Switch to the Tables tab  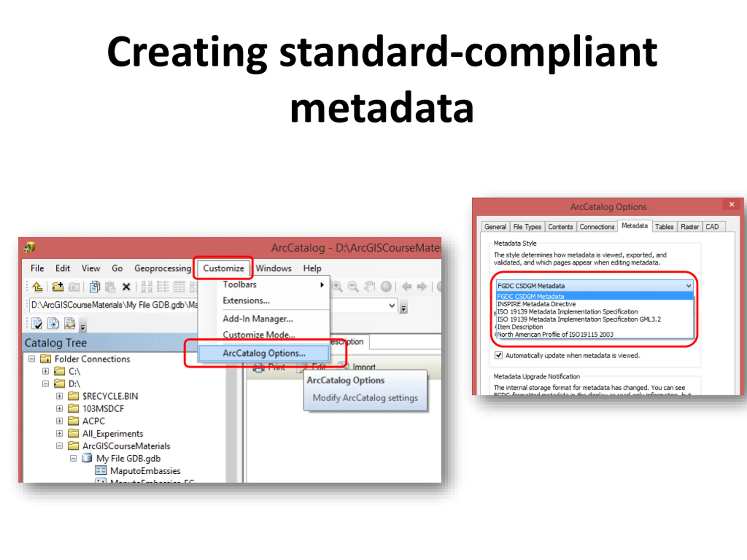pyautogui.click(x=664, y=227)
